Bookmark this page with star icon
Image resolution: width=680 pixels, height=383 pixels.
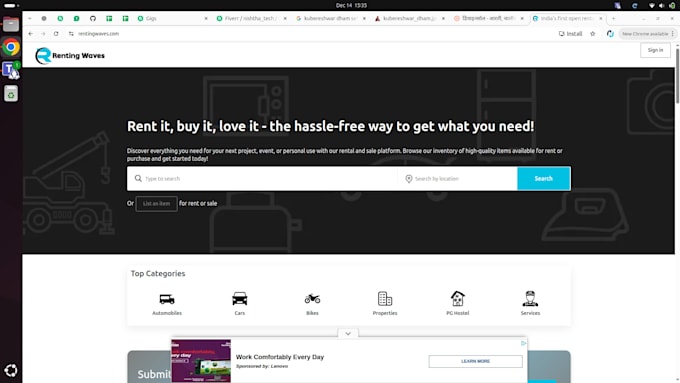pyautogui.click(x=592, y=33)
